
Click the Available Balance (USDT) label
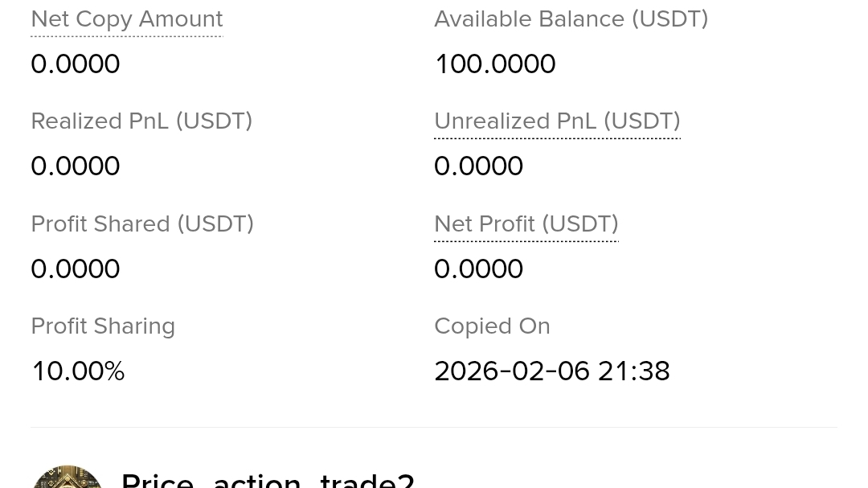(x=571, y=18)
